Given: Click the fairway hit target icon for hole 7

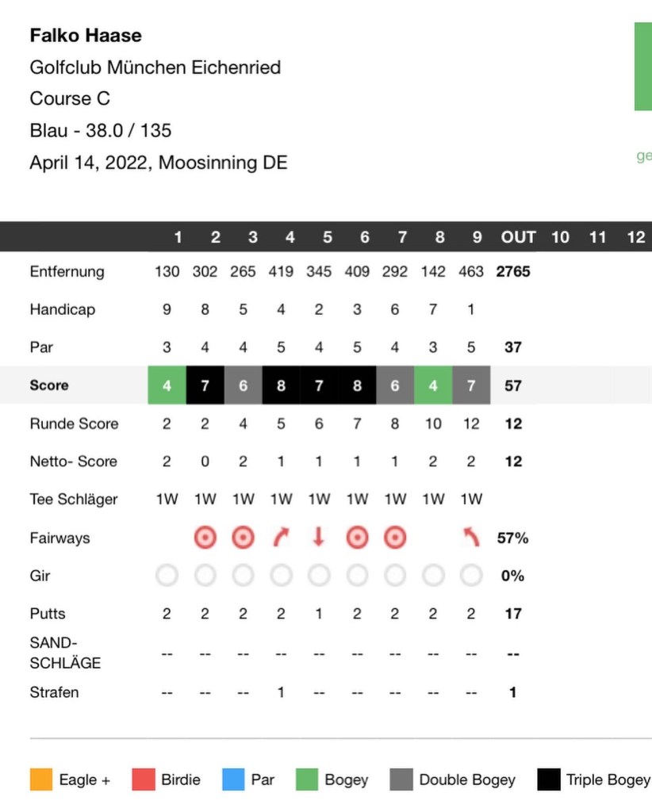Looking at the screenshot, I should [395, 538].
